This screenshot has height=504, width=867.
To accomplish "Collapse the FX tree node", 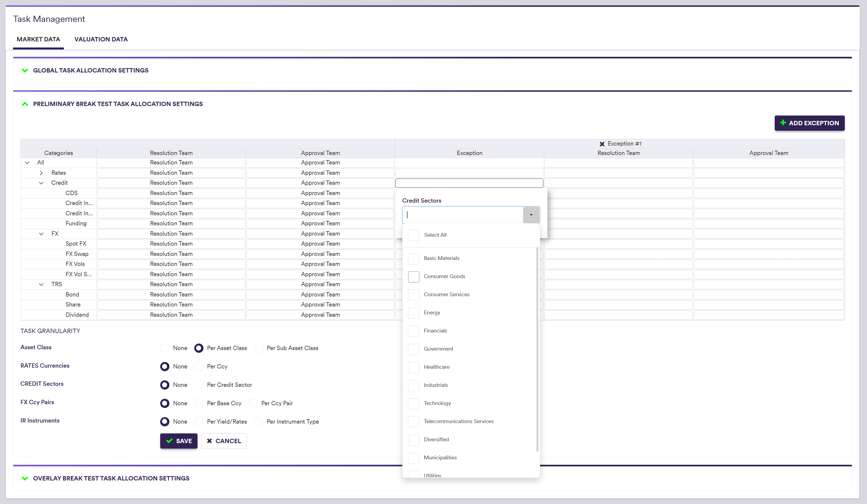I will tap(41, 233).
